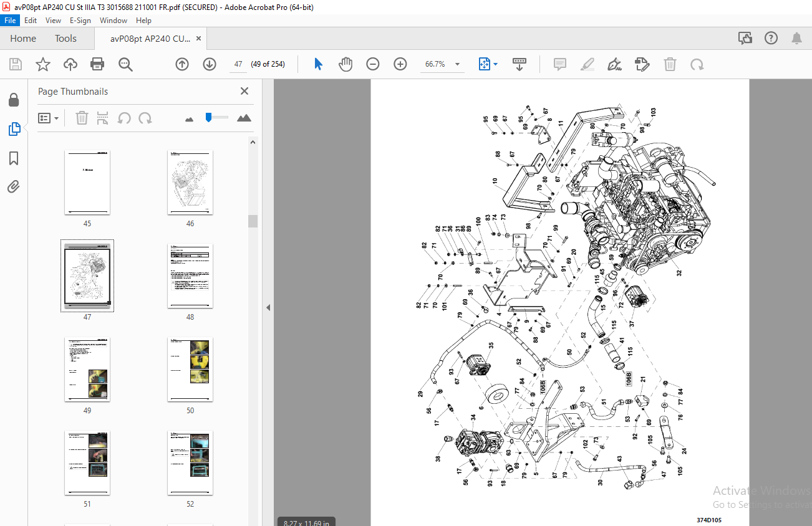Open Page Thumbnails panel in the sidebar
Viewport: 812px width, 526px height.
coord(14,129)
